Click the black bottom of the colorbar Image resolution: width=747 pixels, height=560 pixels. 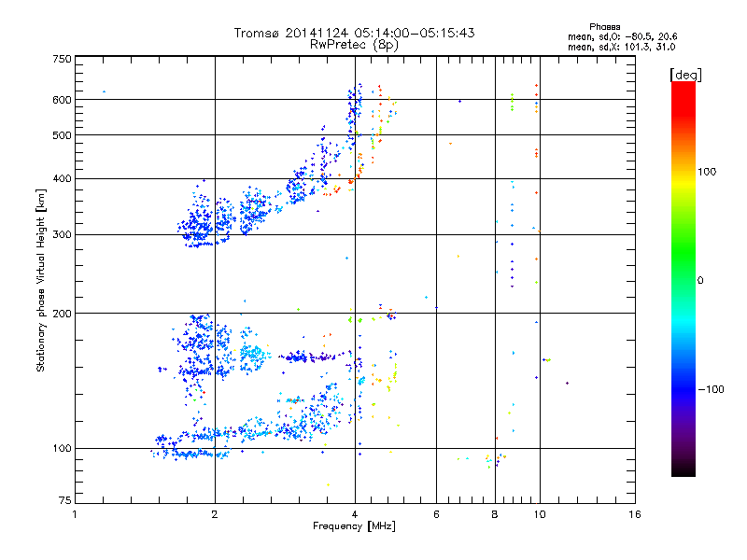click(x=684, y=469)
